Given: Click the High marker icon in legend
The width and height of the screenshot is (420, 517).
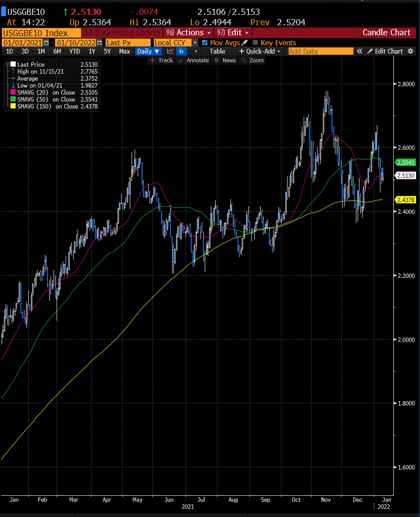Looking at the screenshot, I should 13,71.
